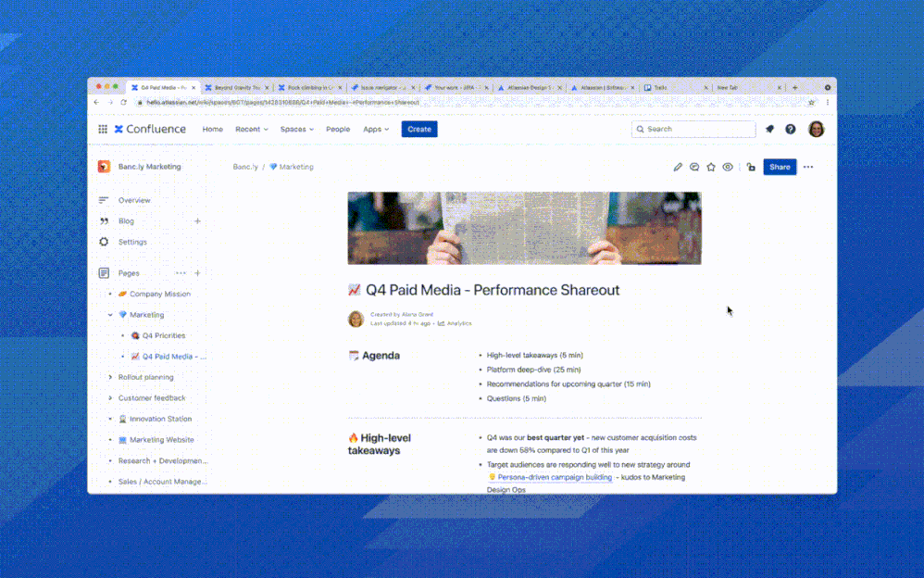Open the comments icon on the page
Viewport: 924px width, 578px height.
[x=694, y=167]
